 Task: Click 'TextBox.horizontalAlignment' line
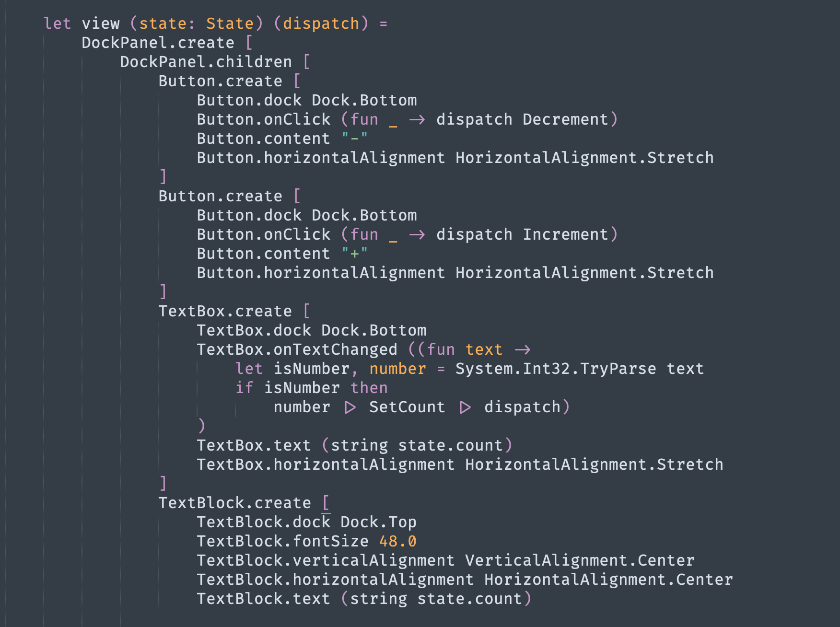460,464
